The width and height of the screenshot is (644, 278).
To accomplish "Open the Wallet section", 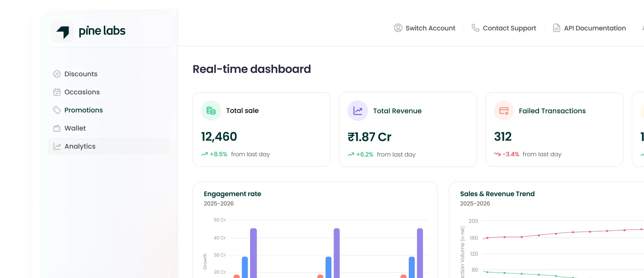I will 109,128.
